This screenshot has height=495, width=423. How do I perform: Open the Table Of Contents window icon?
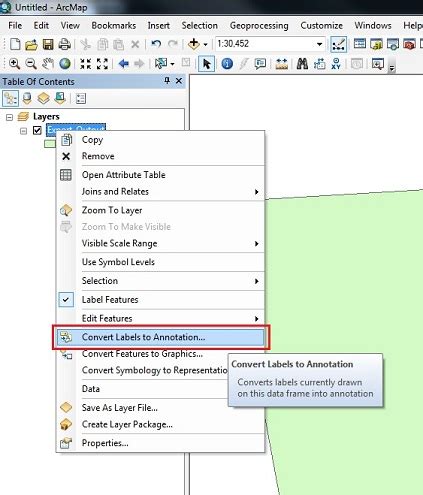tap(360, 44)
